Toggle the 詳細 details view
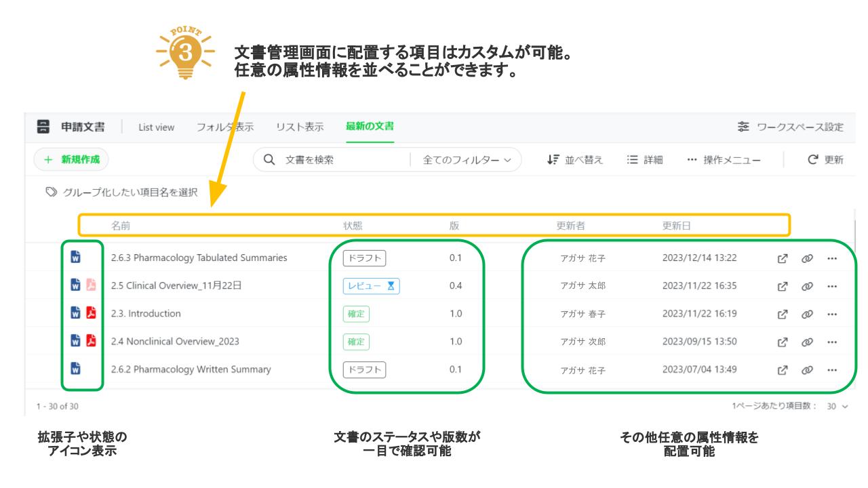868x488 pixels. pyautogui.click(x=645, y=160)
